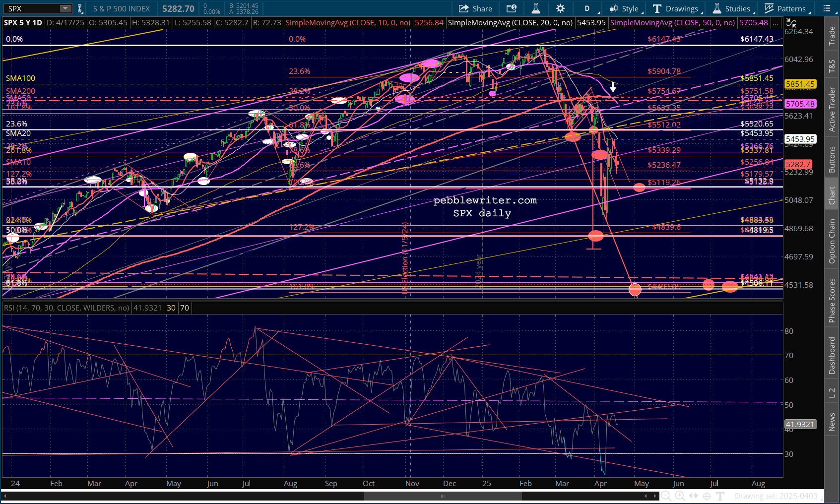
Task: Open the SPX symbol dropdown arrow
Action: coord(65,8)
